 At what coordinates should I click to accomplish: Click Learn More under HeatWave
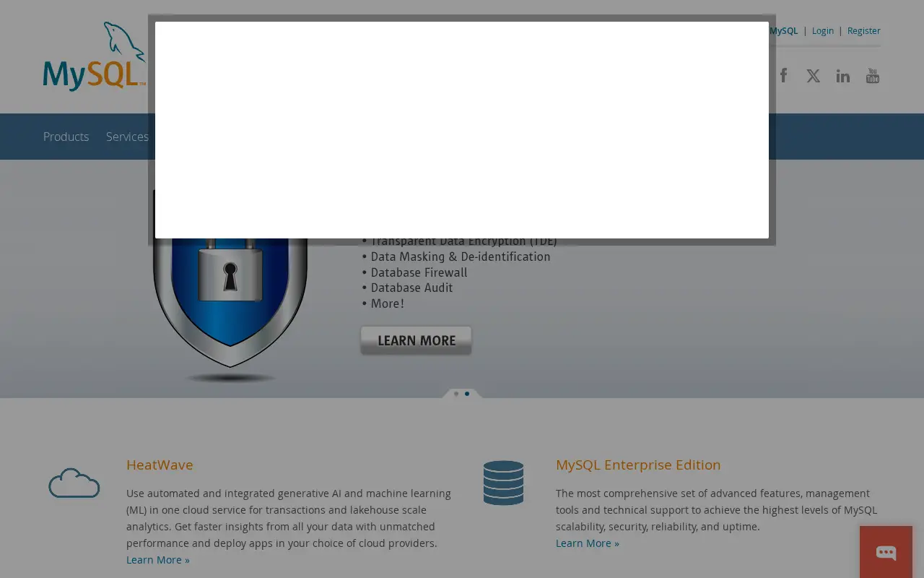click(x=158, y=560)
